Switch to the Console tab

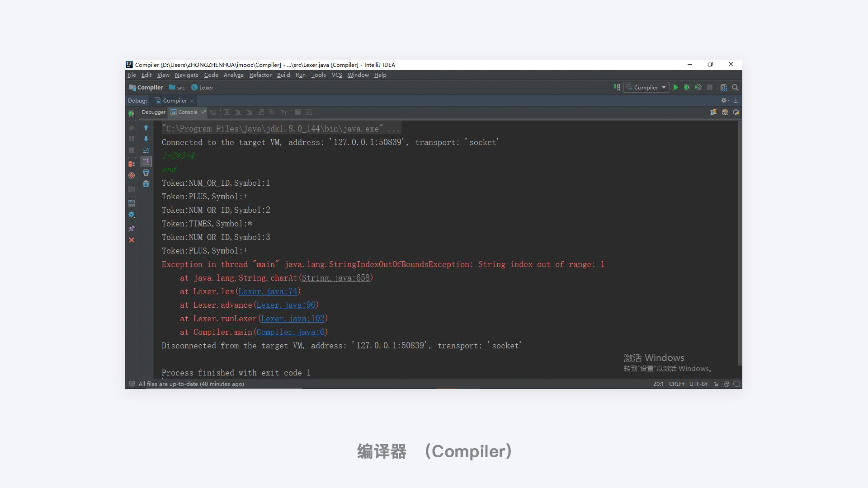188,112
